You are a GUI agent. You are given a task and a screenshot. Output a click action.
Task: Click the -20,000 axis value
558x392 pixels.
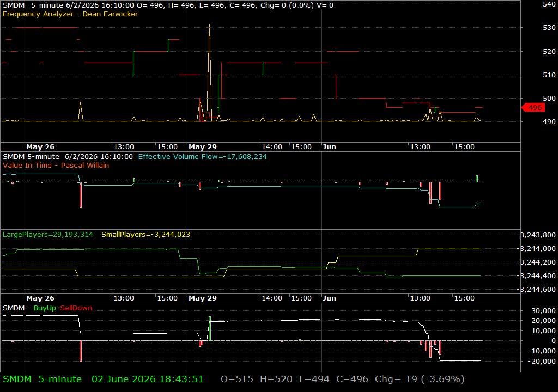pyautogui.click(x=542, y=362)
